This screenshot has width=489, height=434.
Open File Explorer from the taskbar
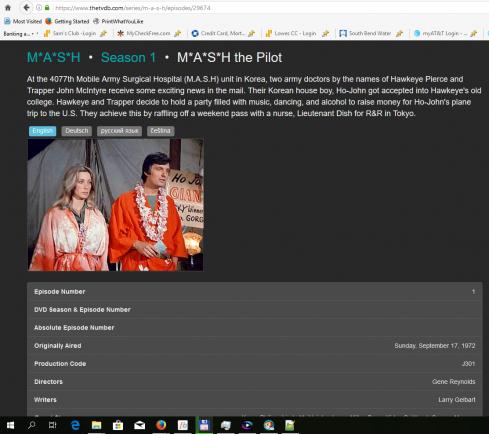(97, 425)
